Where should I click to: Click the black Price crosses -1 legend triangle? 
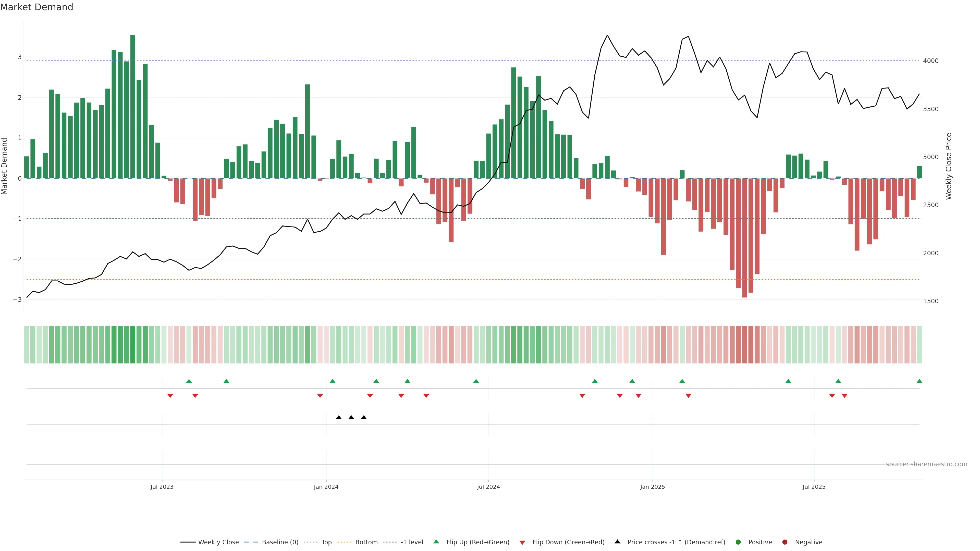pyautogui.click(x=617, y=542)
